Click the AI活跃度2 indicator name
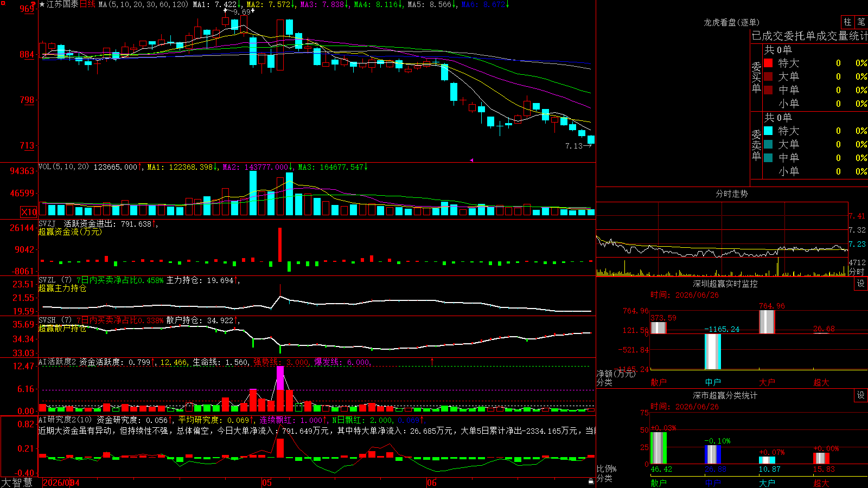This screenshot has width=868, height=488. [x=58, y=362]
